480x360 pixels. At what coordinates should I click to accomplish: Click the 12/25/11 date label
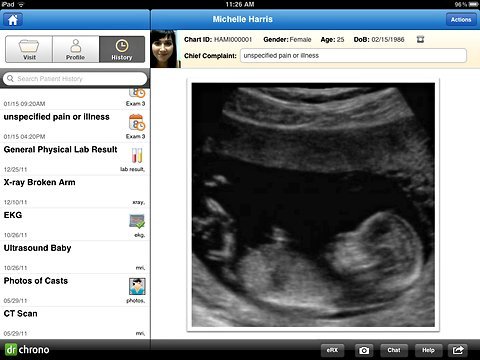click(x=15, y=169)
